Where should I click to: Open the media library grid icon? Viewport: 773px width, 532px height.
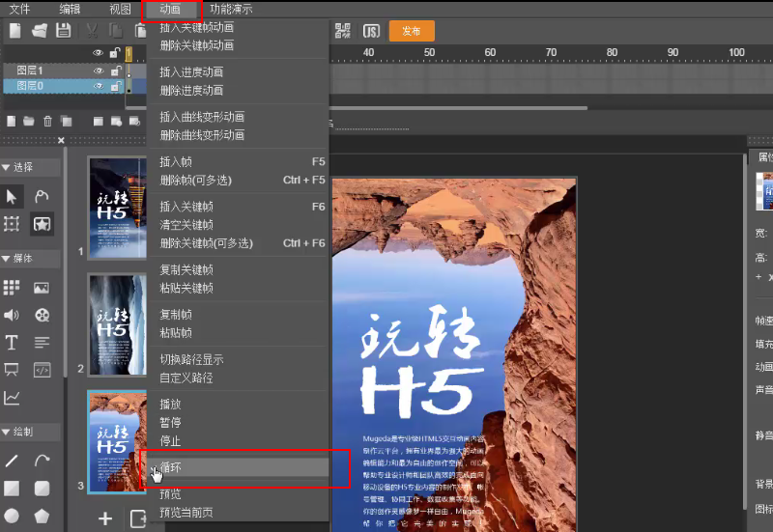pos(12,287)
